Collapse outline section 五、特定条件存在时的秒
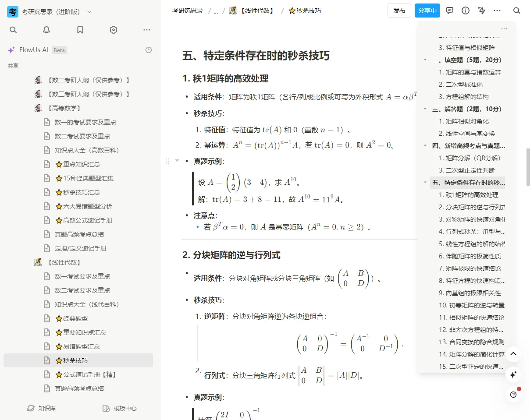The image size is (530, 420). pyautogui.click(x=425, y=183)
